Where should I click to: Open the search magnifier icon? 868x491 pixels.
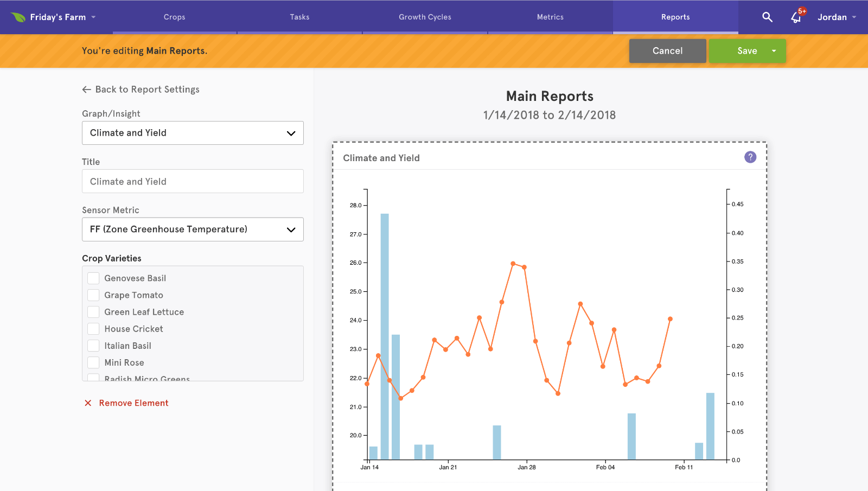click(767, 17)
